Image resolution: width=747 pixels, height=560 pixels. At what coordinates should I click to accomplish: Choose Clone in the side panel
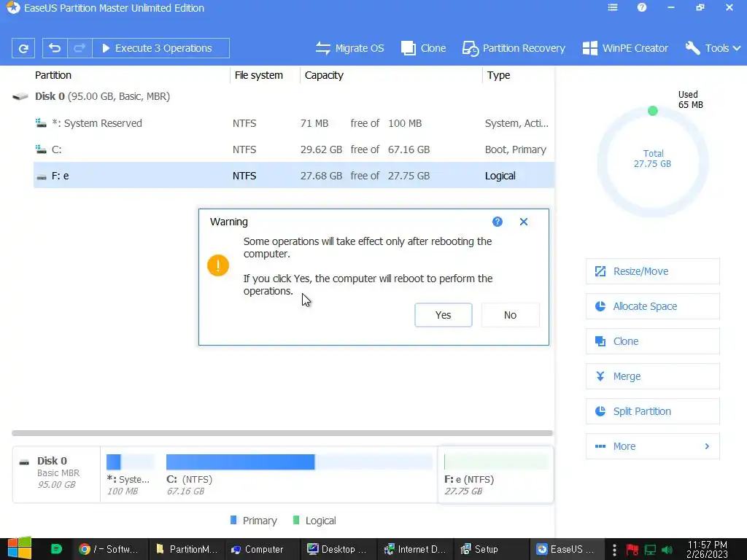tap(653, 341)
